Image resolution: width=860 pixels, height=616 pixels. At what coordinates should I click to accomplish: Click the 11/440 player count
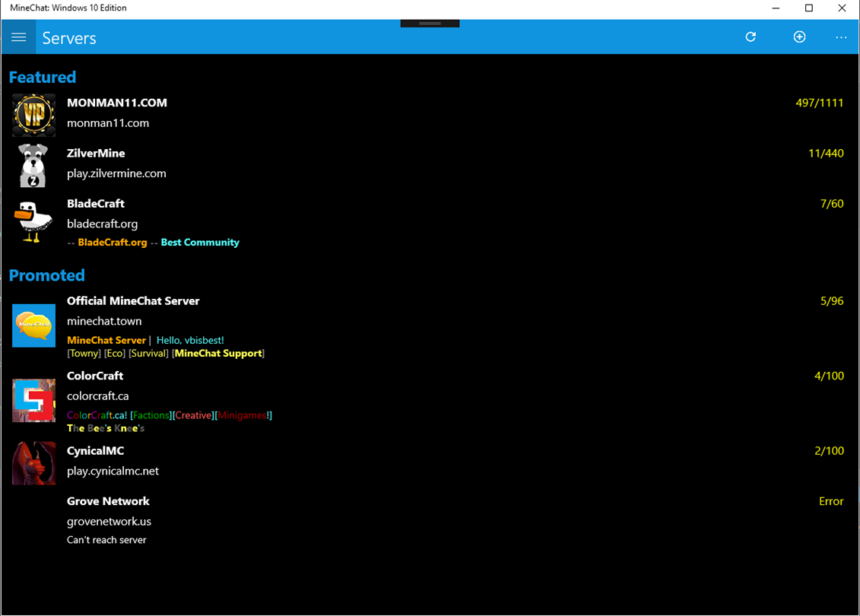pyautogui.click(x=826, y=153)
